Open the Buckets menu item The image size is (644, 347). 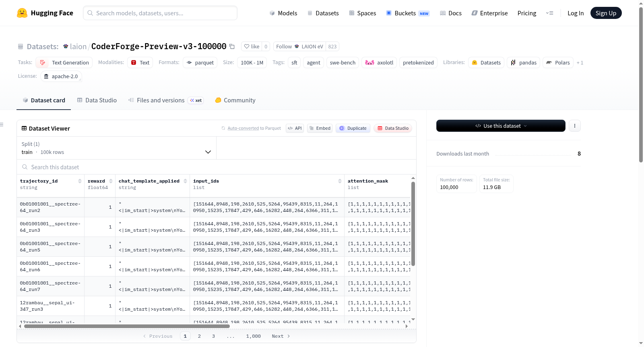pyautogui.click(x=408, y=13)
